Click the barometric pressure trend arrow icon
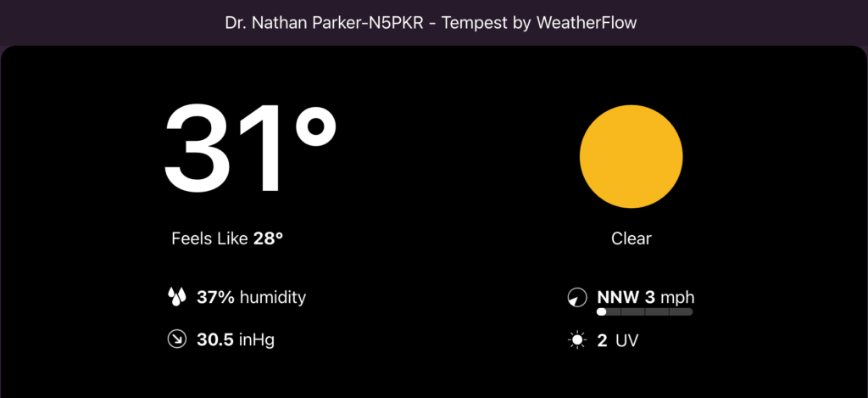The width and height of the screenshot is (868, 398). point(176,340)
